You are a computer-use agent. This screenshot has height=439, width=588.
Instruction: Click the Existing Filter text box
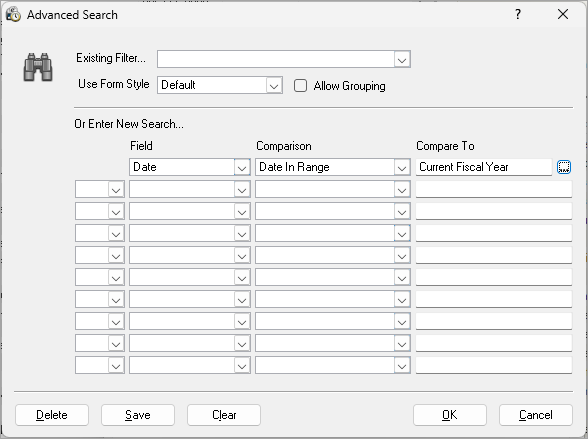[x=276, y=59]
